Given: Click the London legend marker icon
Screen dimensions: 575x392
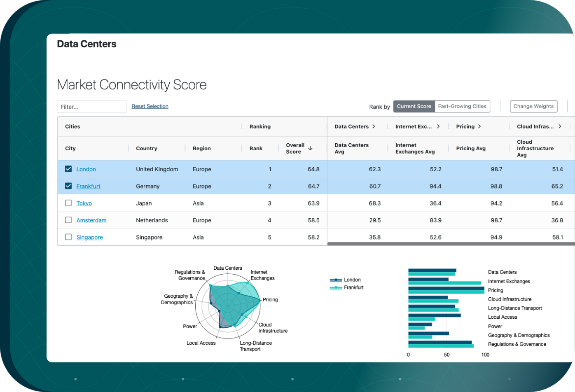Looking at the screenshot, I should tap(336, 280).
